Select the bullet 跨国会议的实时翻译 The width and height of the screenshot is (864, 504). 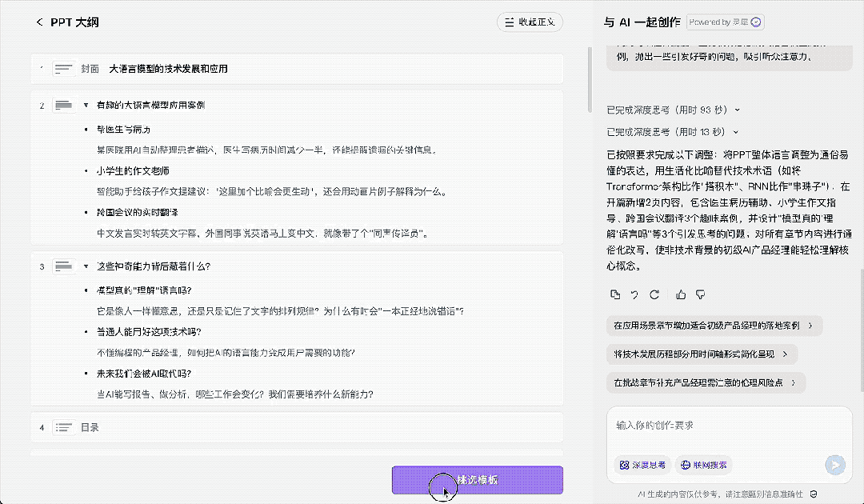point(138,213)
